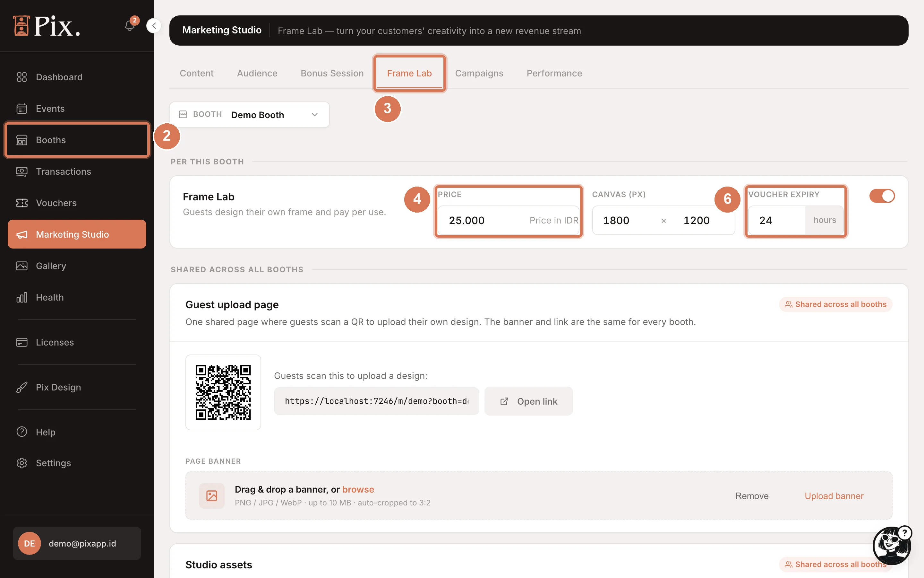Click the Help question mark icon
This screenshot has width=924, height=578.
click(22, 432)
